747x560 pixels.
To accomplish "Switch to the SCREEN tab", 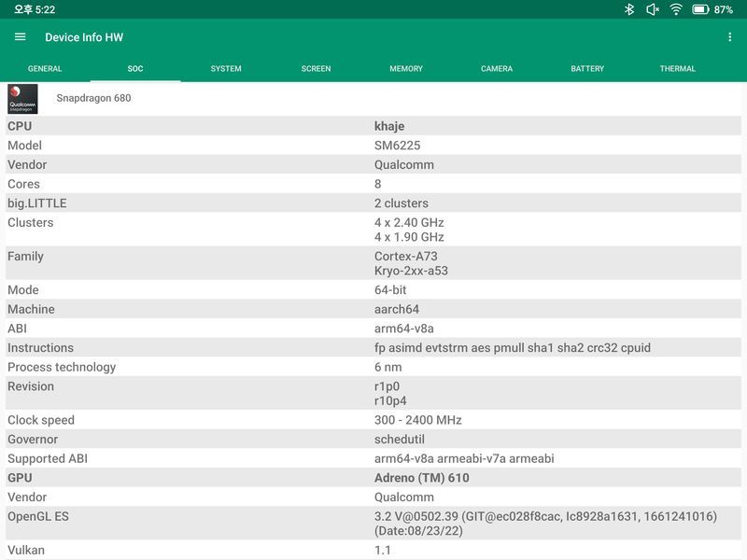I will click(x=317, y=68).
